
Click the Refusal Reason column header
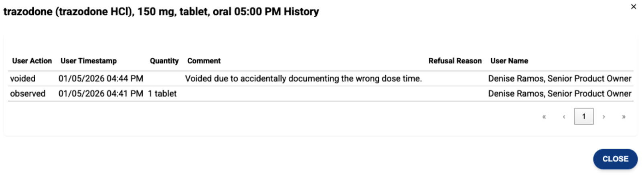[x=455, y=61]
